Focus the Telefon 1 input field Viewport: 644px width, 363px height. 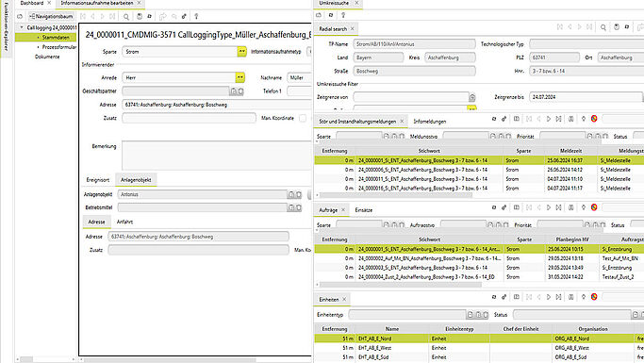click(x=300, y=91)
